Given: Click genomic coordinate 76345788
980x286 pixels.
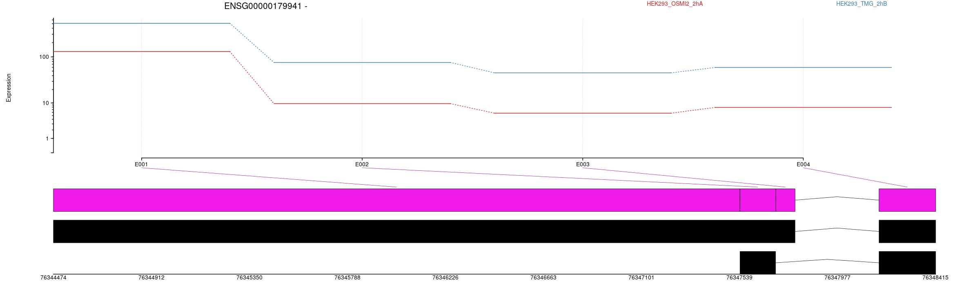Looking at the screenshot, I should pyautogui.click(x=347, y=278).
